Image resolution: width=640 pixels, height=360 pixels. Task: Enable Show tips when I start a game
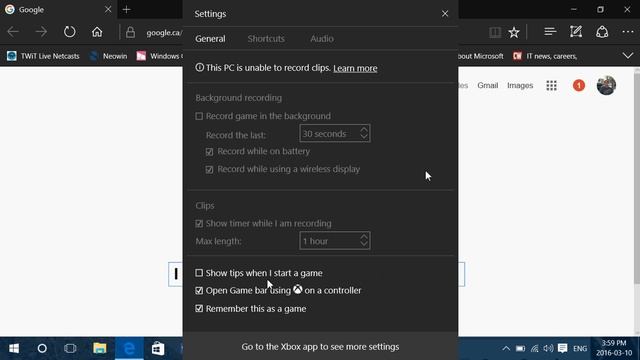point(199,273)
